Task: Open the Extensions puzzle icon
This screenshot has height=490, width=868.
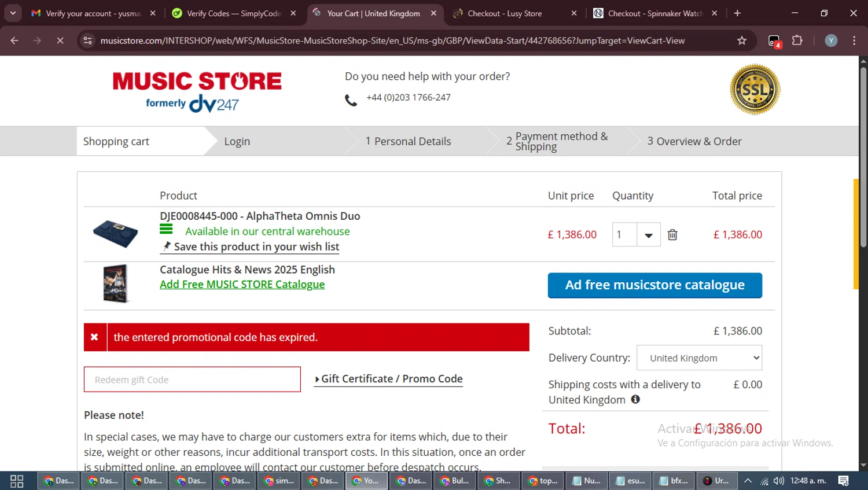Action: coord(797,40)
